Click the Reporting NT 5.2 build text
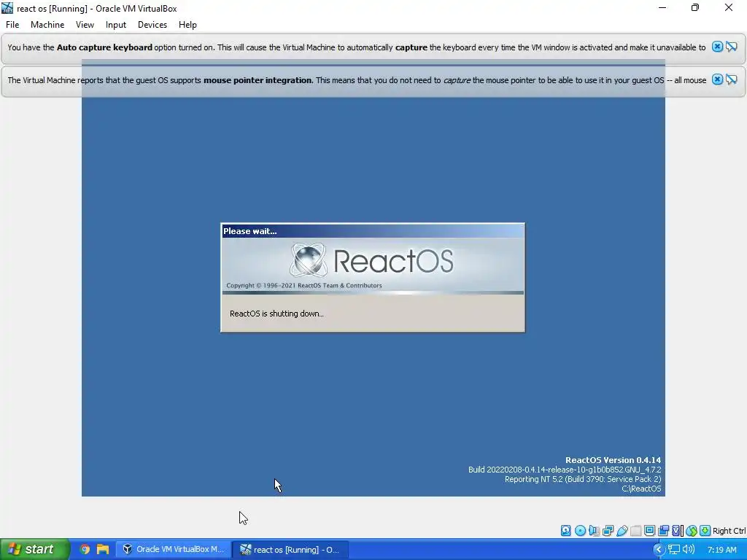This screenshot has height=560, width=747. coord(583,479)
